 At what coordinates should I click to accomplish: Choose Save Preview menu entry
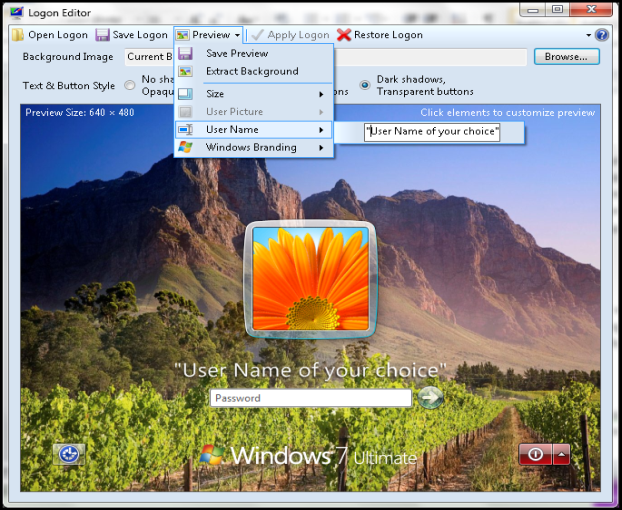click(254, 54)
